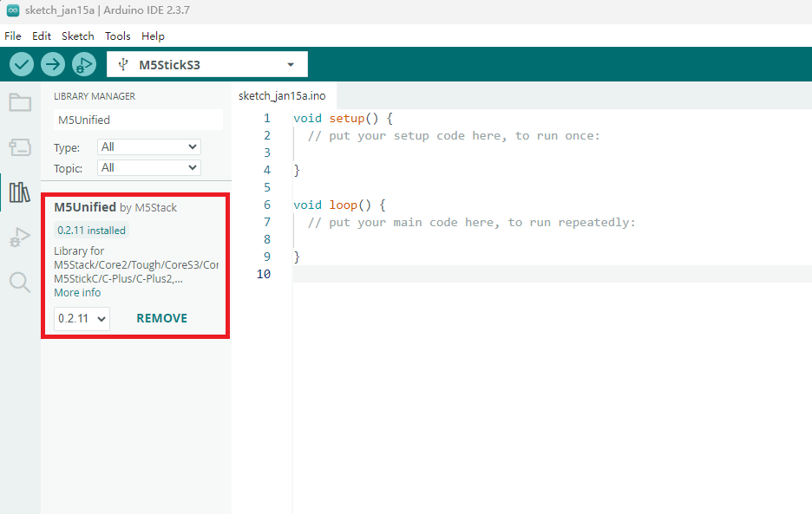812x514 pixels.
Task: Follow the More info link
Action: (x=77, y=293)
